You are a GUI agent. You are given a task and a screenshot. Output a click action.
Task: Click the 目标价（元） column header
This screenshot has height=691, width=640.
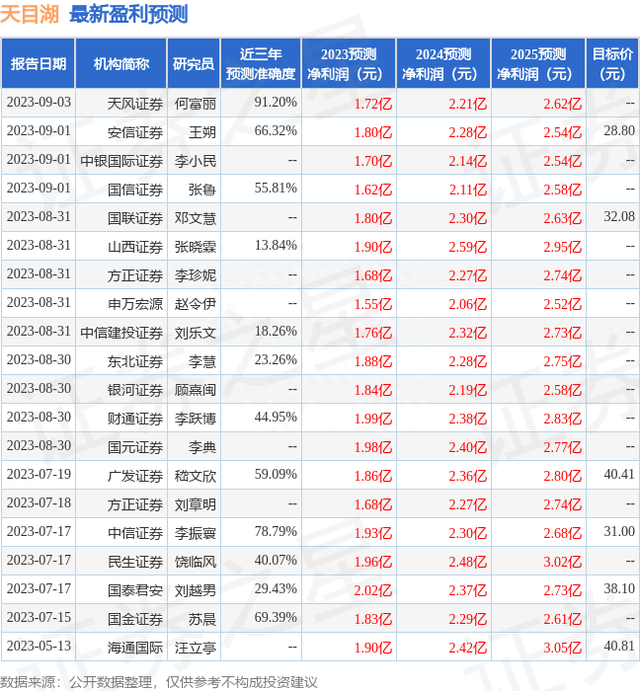coord(613,64)
